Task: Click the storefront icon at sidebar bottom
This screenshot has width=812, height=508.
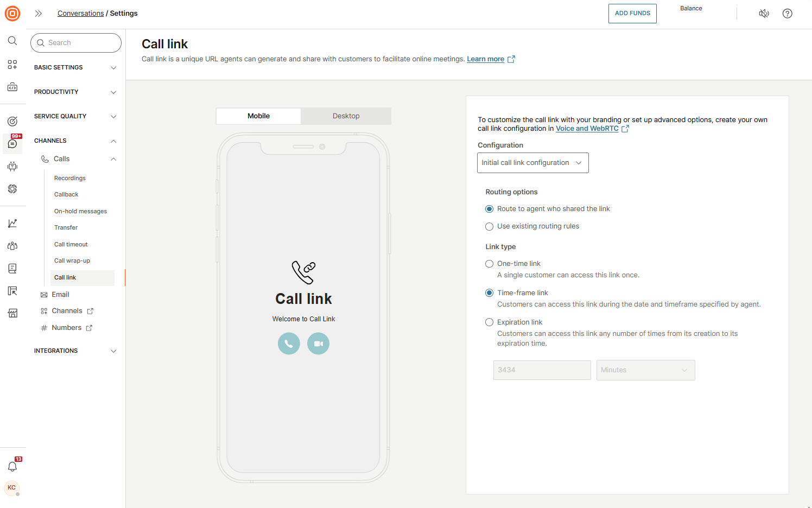Action: tap(12, 313)
